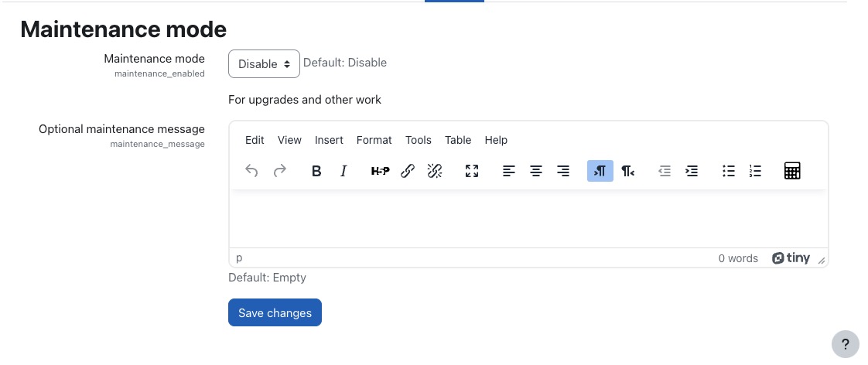Open the equation editor
This screenshot has height=365, width=868.
(x=793, y=171)
